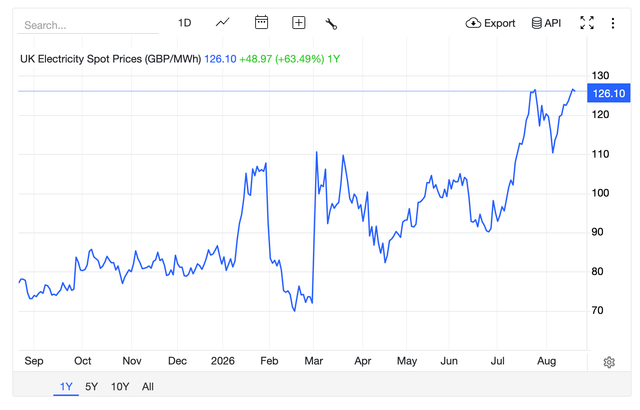Click the 70 y-axis label
This screenshot has width=640, height=410.
tap(597, 310)
